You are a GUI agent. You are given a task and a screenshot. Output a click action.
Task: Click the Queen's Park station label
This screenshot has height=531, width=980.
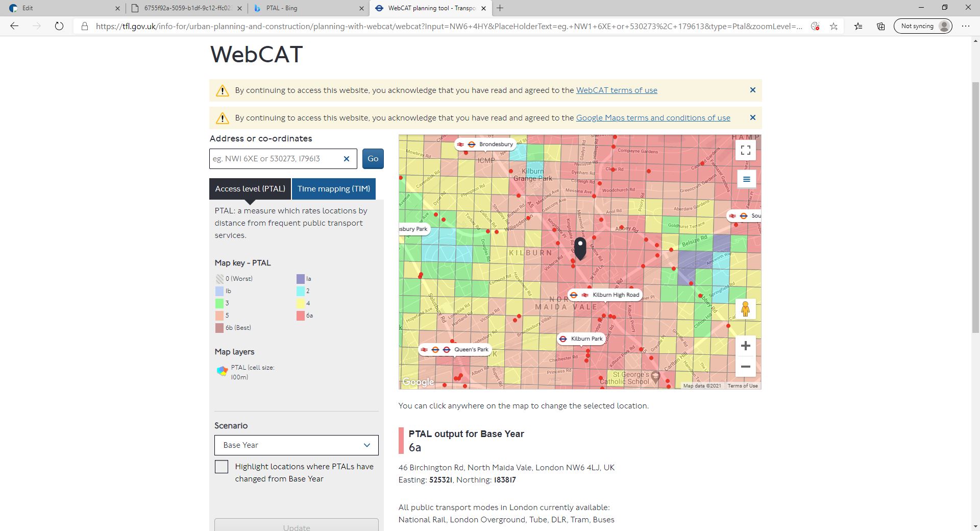[455, 350]
